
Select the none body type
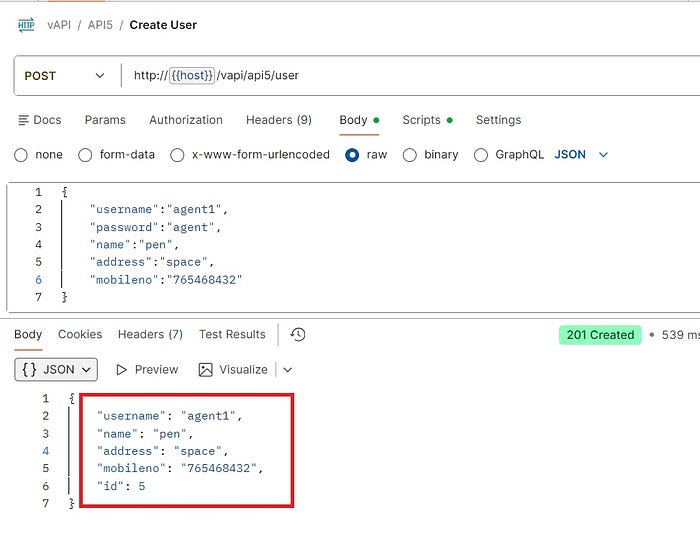pos(21,155)
